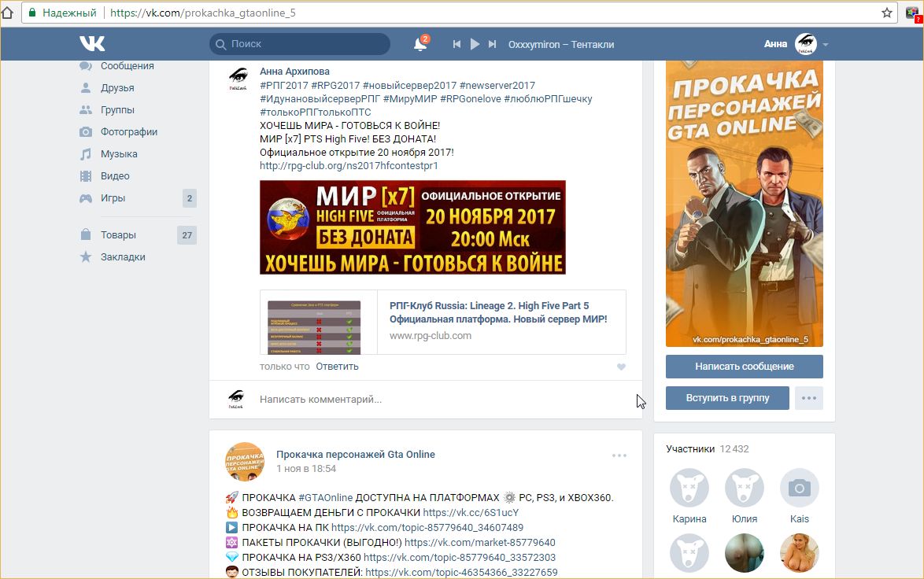The height and width of the screenshot is (579, 924).
Task: Click hashtag #МируМИР
Action: pyautogui.click(x=410, y=99)
